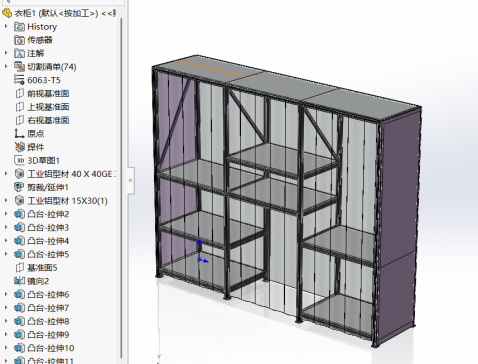The height and width of the screenshot is (364, 478).
Task: Click the 切割清单(74) cut list icon
Action: pos(19,67)
